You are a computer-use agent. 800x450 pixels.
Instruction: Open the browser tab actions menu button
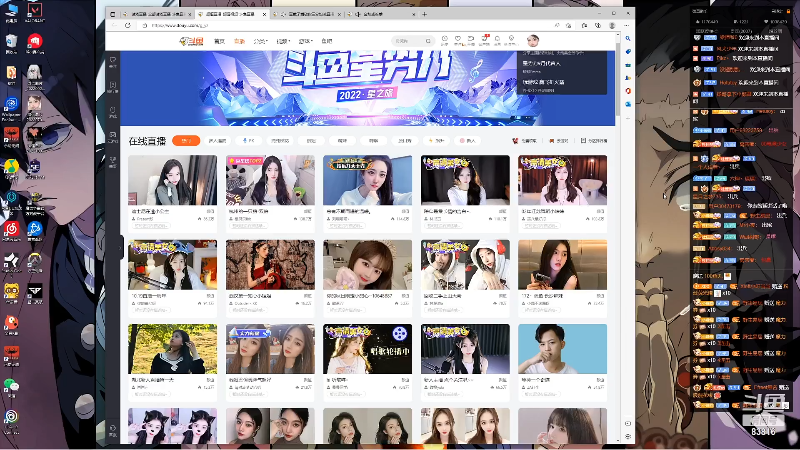pos(113,14)
